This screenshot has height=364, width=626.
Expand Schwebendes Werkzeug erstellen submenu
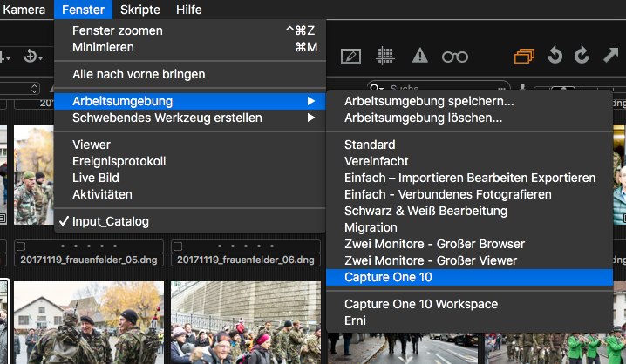[x=190, y=118]
